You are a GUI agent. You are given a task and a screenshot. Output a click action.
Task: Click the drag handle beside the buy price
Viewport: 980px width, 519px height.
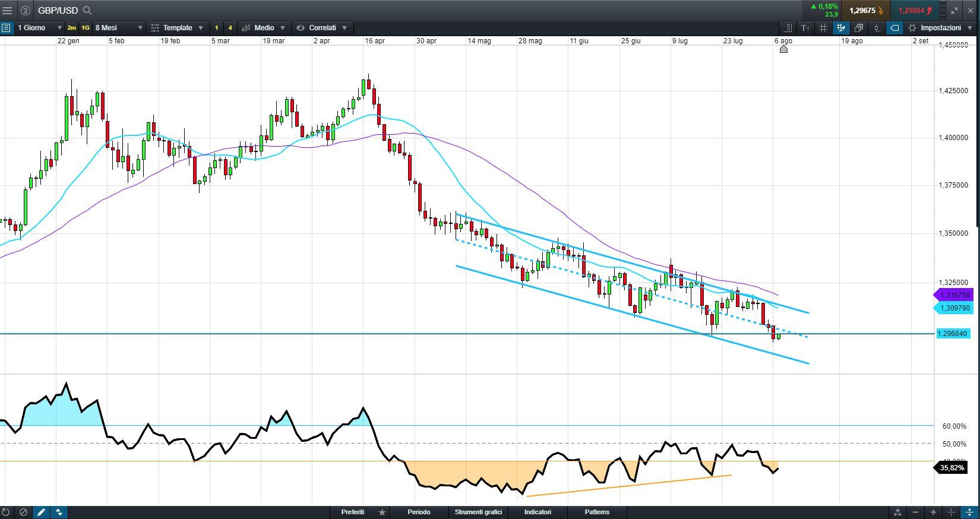click(943, 10)
